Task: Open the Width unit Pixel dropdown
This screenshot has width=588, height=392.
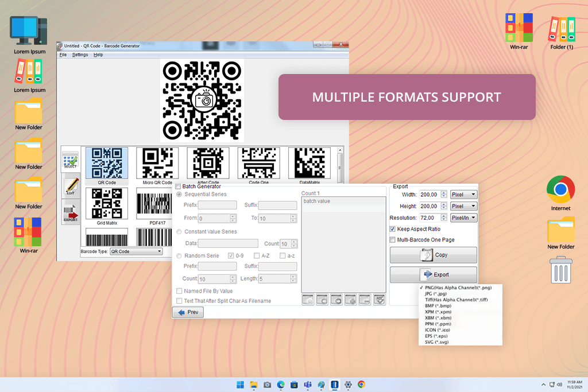Action: 463,195
